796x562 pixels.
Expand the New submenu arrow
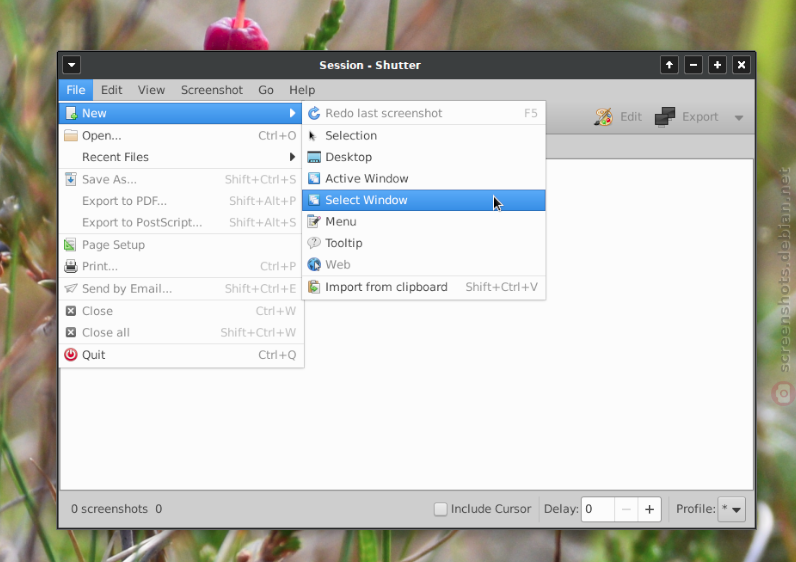coord(292,113)
